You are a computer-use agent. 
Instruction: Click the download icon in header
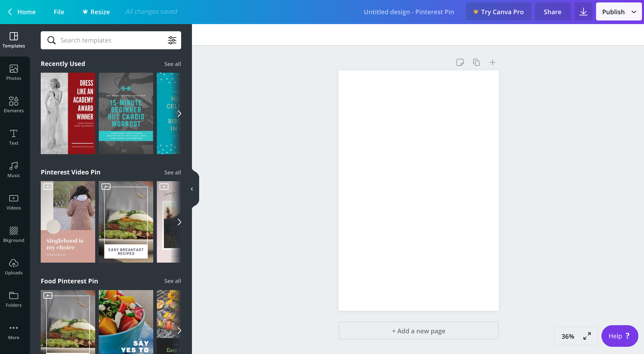(x=583, y=12)
